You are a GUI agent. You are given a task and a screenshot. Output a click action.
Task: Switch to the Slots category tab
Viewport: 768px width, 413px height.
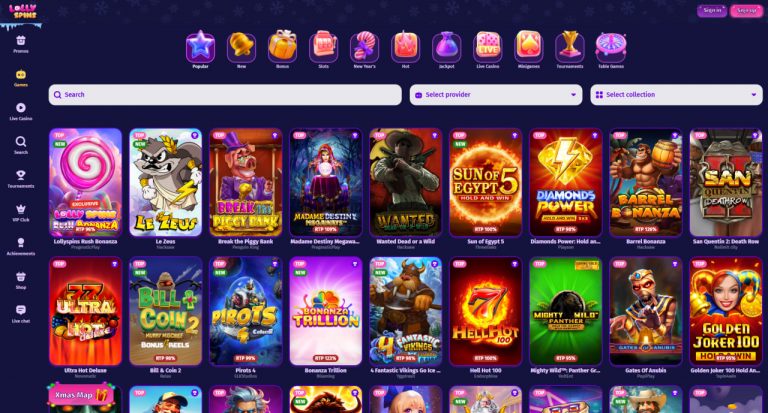tap(323, 49)
